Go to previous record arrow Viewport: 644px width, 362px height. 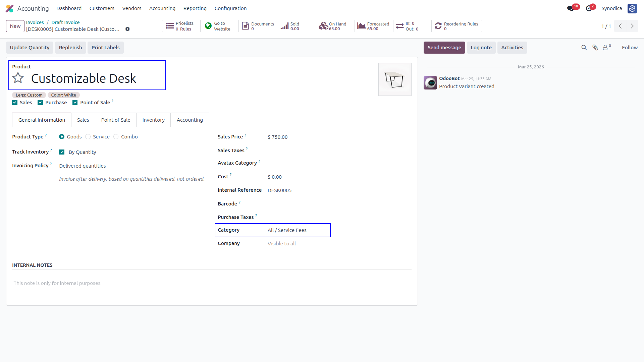point(620,26)
